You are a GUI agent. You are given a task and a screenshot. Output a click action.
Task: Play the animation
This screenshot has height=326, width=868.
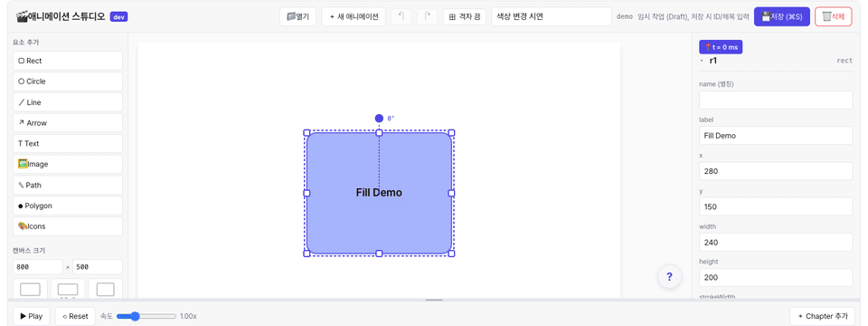coord(32,316)
